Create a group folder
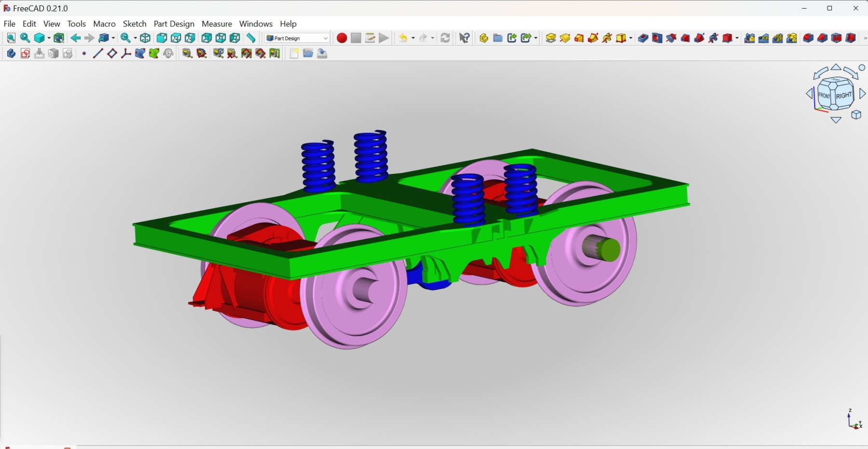 pyautogui.click(x=498, y=38)
